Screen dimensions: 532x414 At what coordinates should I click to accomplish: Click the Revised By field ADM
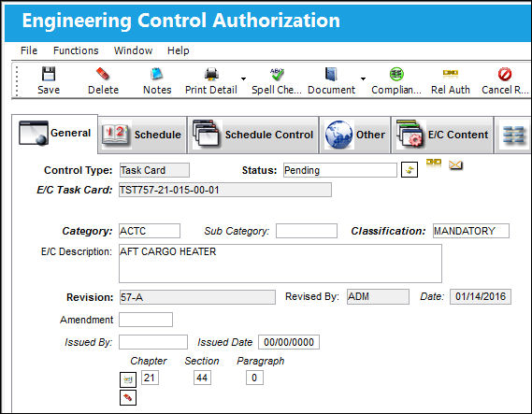coord(378,297)
